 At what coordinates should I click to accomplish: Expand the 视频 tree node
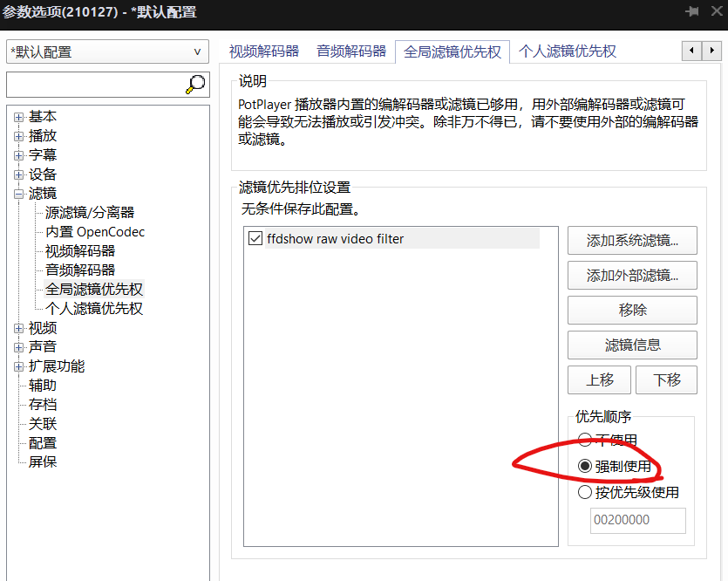tap(18, 328)
